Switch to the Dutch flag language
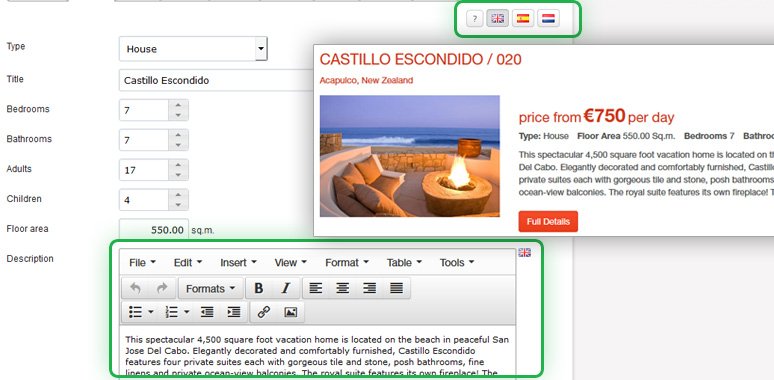Image resolution: width=774 pixels, height=380 pixels. click(x=548, y=19)
